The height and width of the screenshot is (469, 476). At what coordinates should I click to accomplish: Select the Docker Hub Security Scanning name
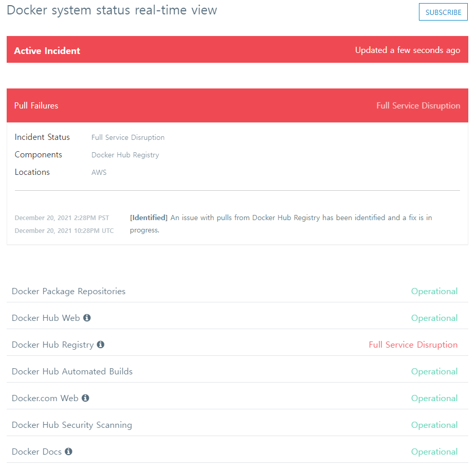[x=72, y=425]
